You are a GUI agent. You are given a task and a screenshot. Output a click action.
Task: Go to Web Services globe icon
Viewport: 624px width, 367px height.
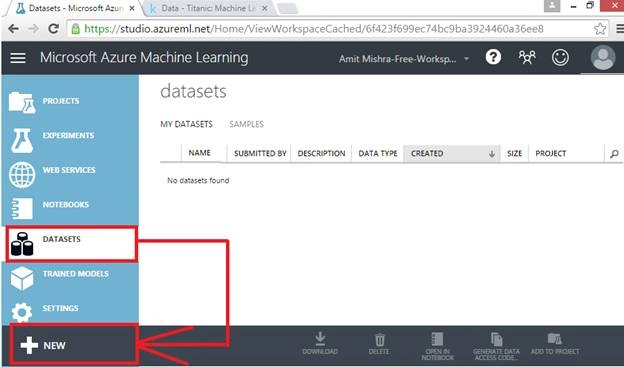click(22, 175)
